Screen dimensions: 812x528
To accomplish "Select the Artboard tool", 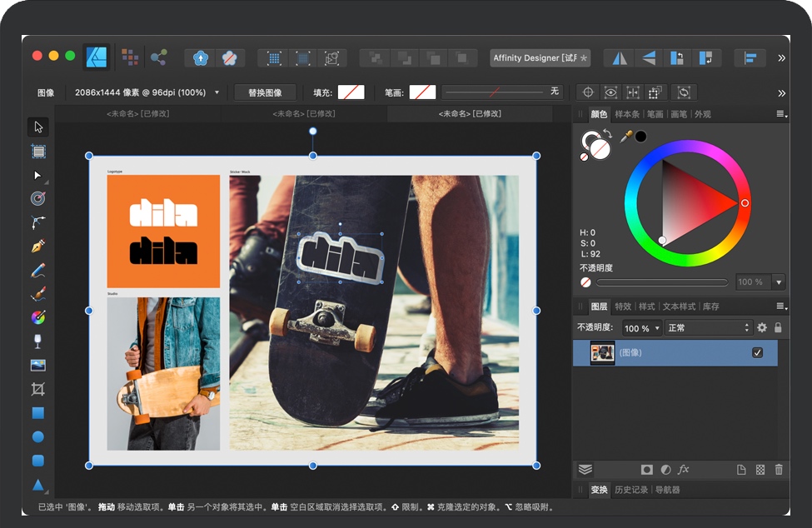I will point(38,152).
